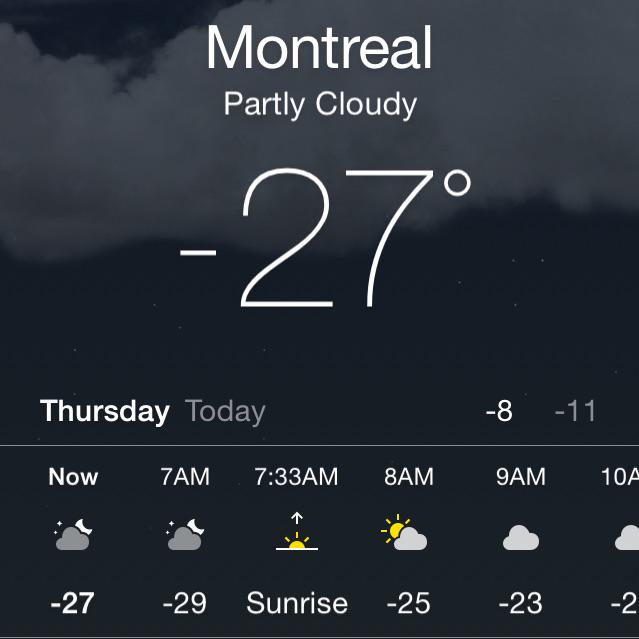Tap the degree symbol beside 27
The width and height of the screenshot is (639, 639).
[x=457, y=183]
